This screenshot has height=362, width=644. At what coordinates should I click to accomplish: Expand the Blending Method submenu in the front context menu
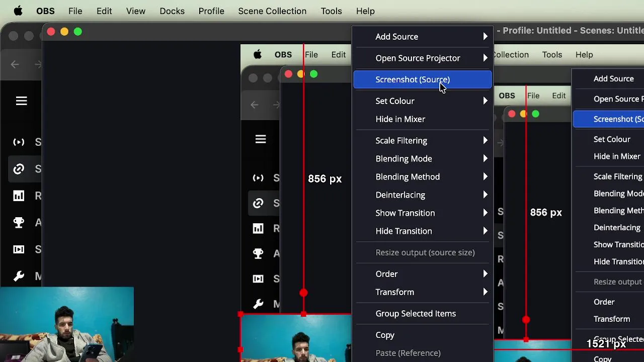423,177
